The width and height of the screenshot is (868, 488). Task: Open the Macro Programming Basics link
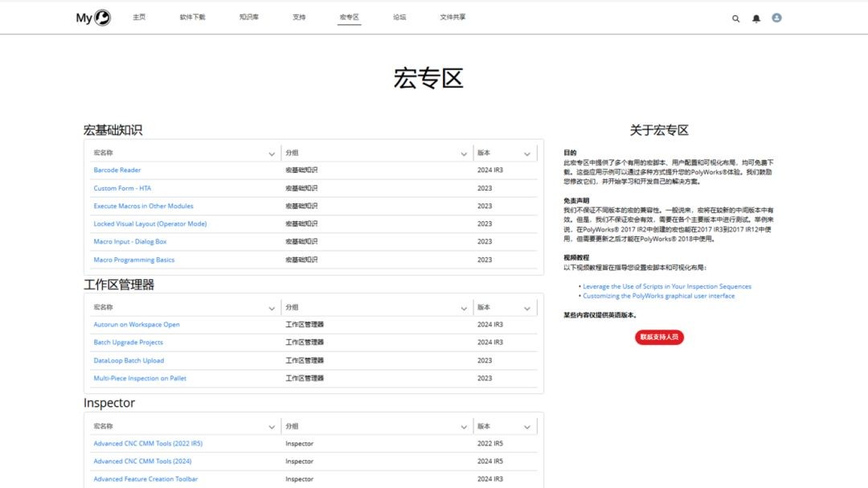click(134, 260)
